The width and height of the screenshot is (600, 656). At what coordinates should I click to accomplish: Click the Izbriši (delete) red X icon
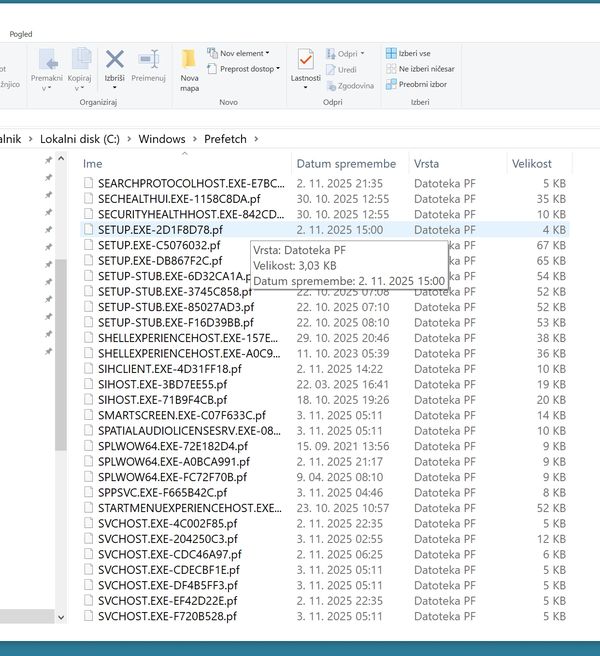(115, 59)
